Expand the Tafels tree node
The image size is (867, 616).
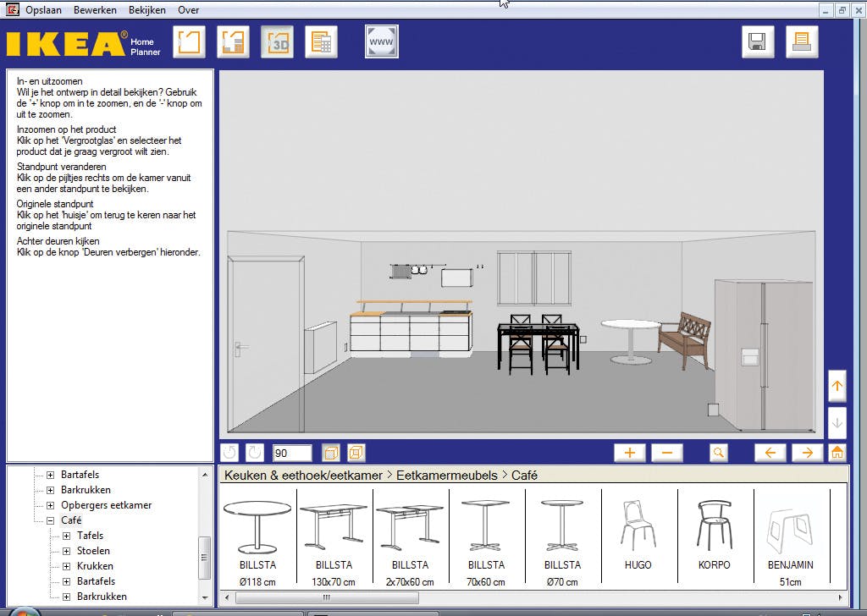click(x=66, y=536)
